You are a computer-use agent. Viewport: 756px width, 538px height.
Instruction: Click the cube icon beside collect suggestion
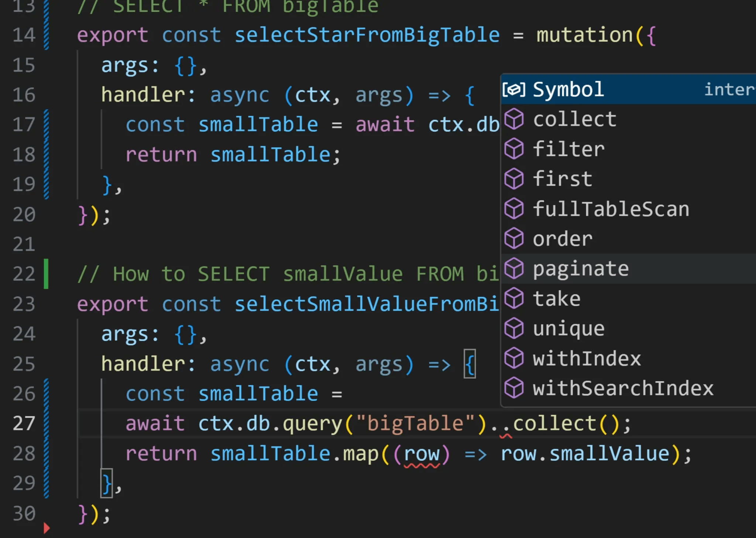(514, 119)
